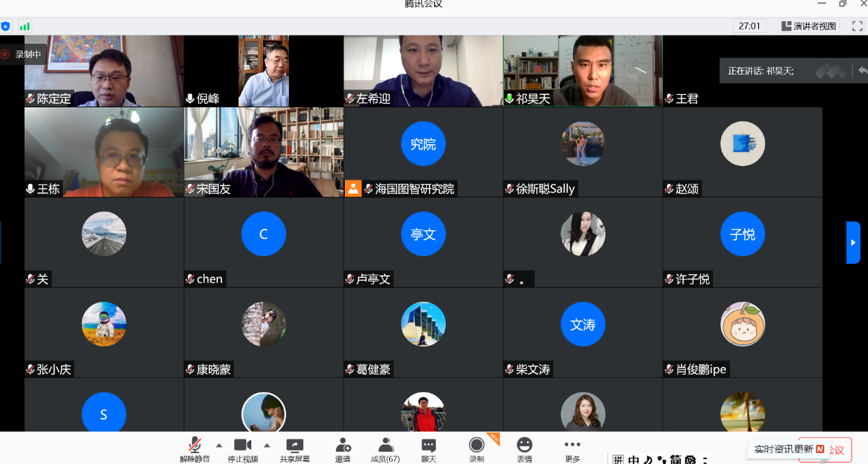This screenshot has width=868, height=464.
Task: Open the 表情 emoji reactions
Action: pyautogui.click(x=524, y=448)
